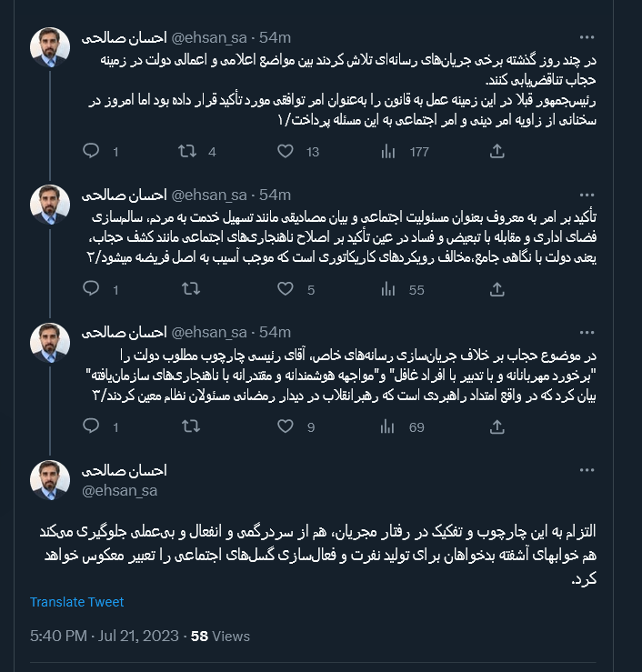Retweet the first tweet with 4 retweets
Screen dimensions: 642x672
(186, 152)
